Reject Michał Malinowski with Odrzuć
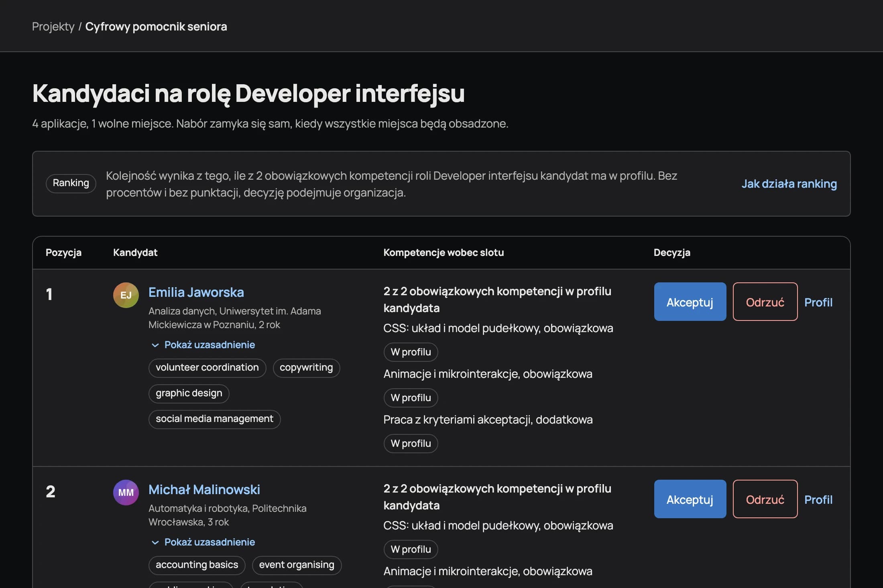This screenshot has height=588, width=883. 765,499
